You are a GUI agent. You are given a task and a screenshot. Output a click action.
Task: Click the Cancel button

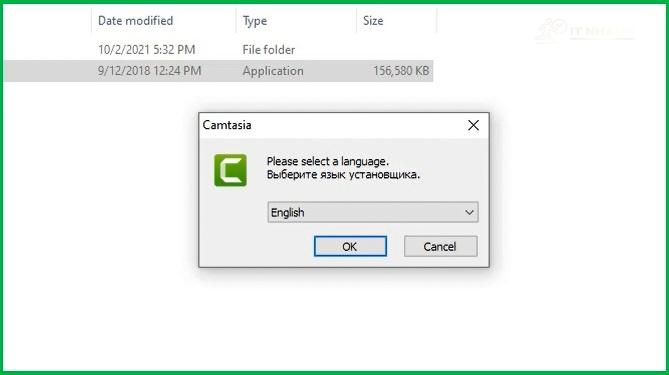pyautogui.click(x=441, y=246)
